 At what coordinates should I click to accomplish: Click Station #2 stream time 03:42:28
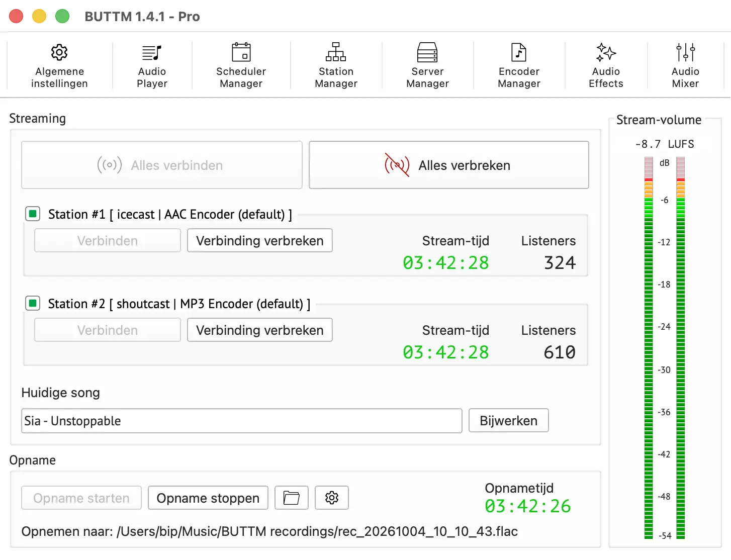pyautogui.click(x=446, y=352)
